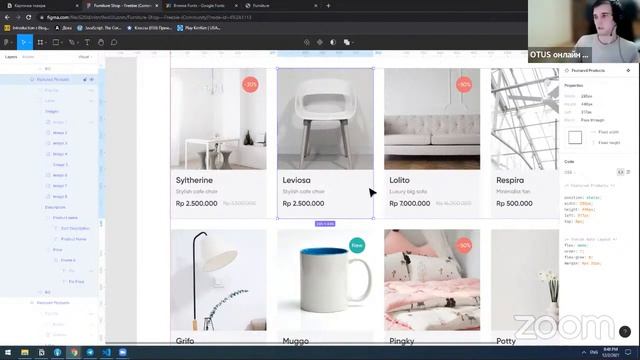Reload the browser page
640x360 pixels.
click(x=29, y=17)
